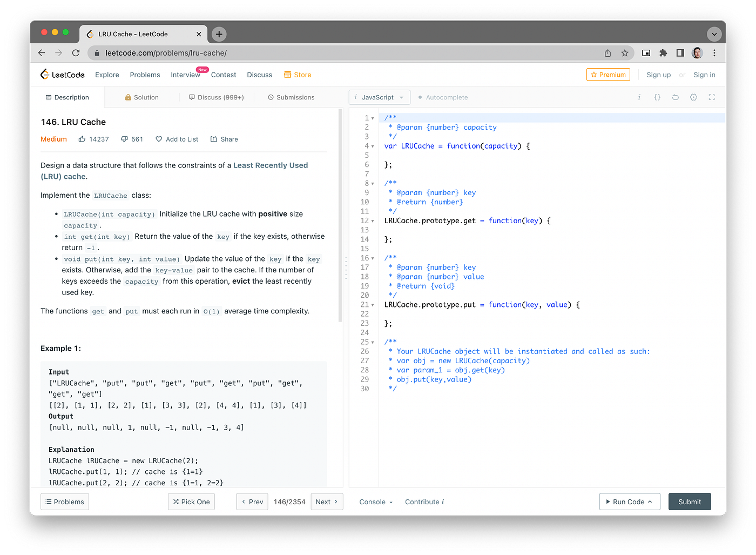This screenshot has height=555, width=756.
Task: Click the lock icon in the address bar
Action: point(97,53)
